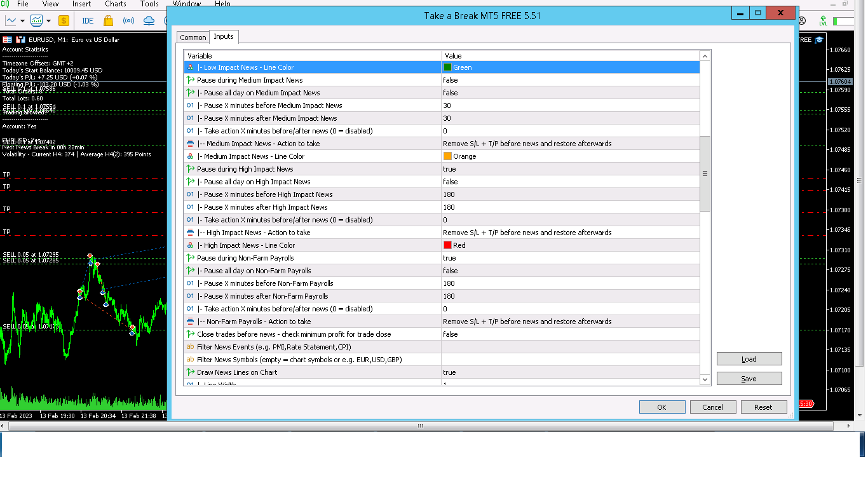Open the line chart type dropdown arrow
The width and height of the screenshot is (868, 488).
(22, 21)
